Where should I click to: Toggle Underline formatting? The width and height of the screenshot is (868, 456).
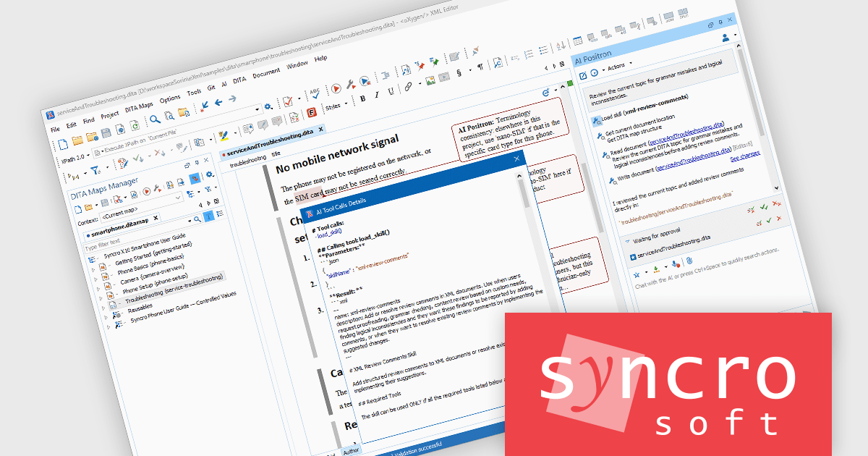click(x=391, y=91)
